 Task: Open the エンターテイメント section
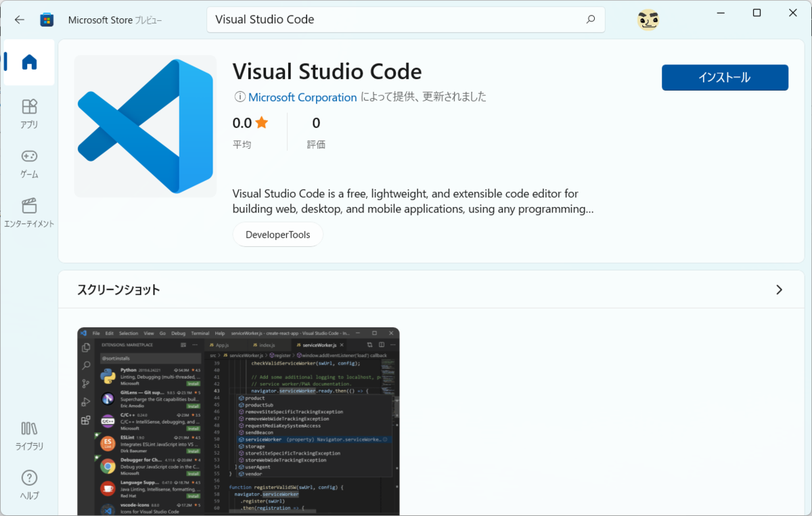click(x=29, y=213)
